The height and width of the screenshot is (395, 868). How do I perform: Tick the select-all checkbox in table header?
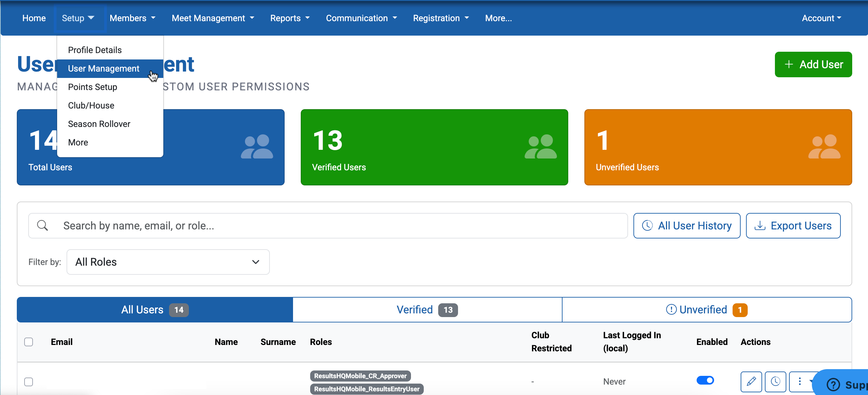point(29,342)
